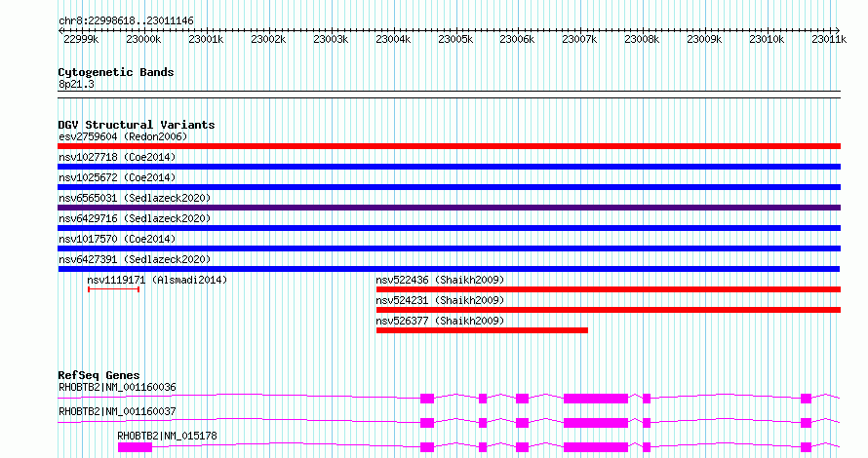Select the 8p21.3 cytogenetic band label
Screen dimensions: 868x458
click(76, 84)
